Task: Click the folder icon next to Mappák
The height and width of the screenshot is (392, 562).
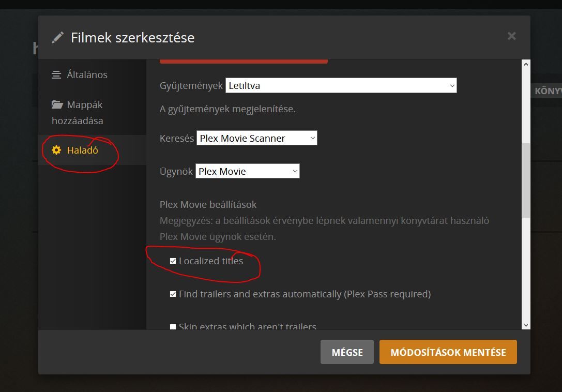Action: [57, 105]
